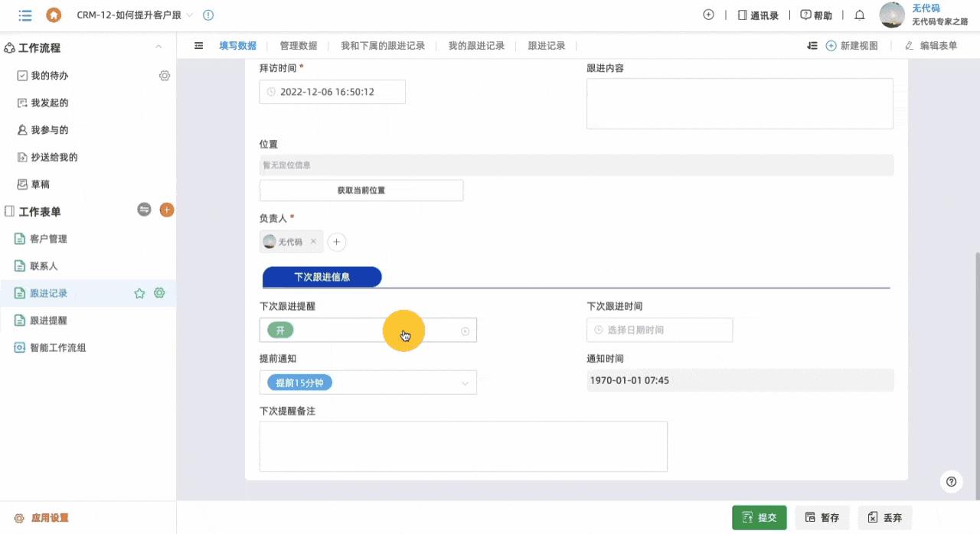Click the plus circle icon in top bar
This screenshot has height=534, width=980.
tap(708, 15)
